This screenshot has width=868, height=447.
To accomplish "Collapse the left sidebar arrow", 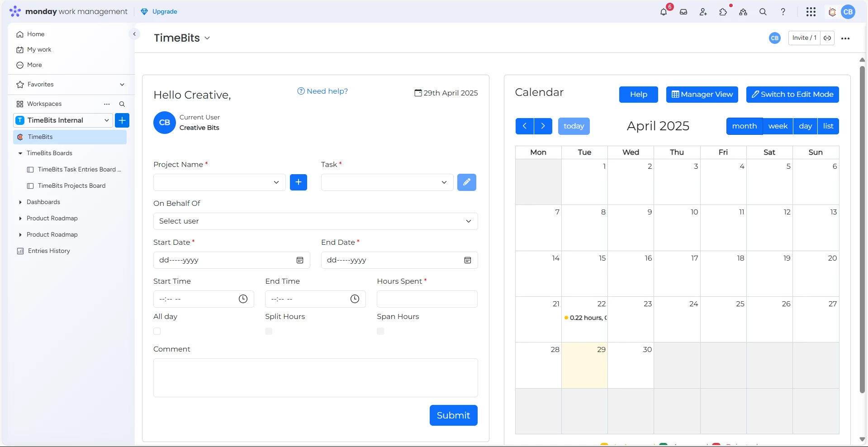I will 134,34.
